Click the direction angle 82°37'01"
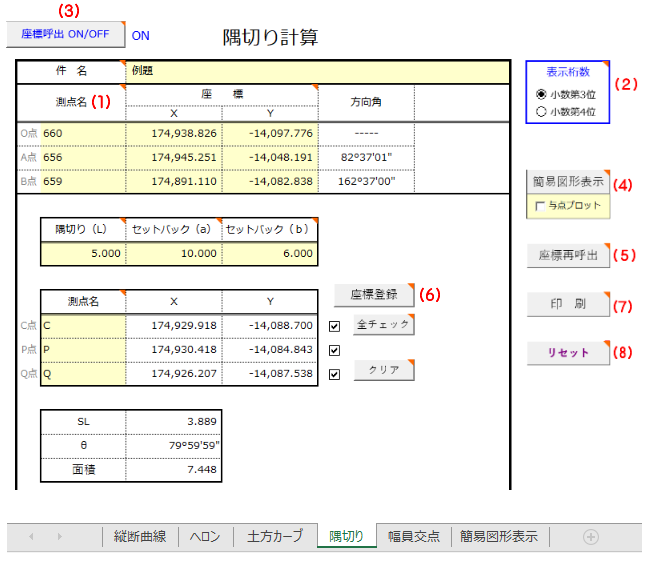The image size is (665, 561). [x=366, y=157]
